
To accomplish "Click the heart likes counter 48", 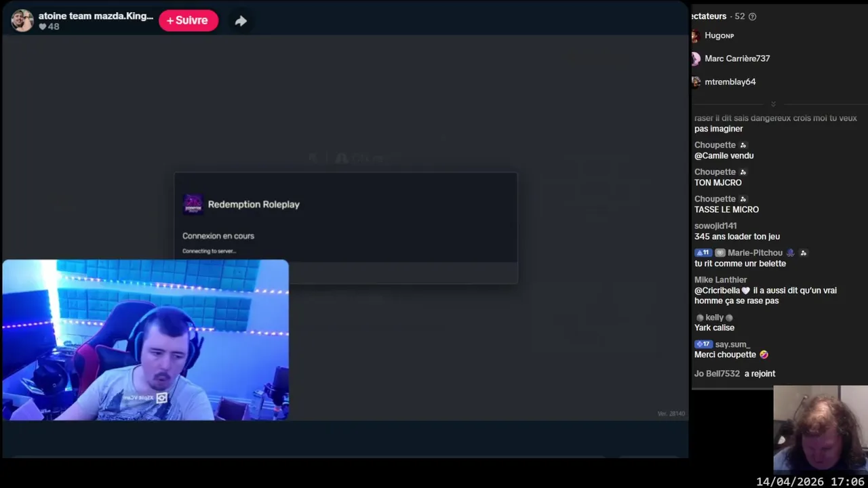I will [x=49, y=26].
